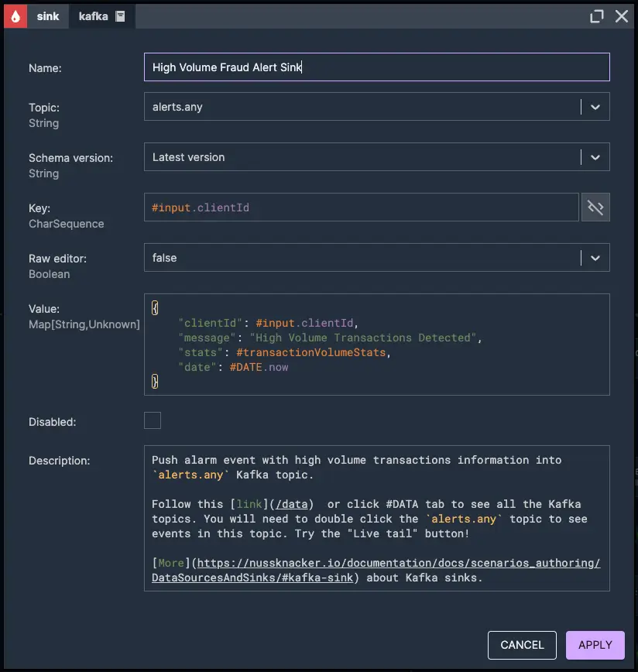Viewport: 638px width, 672px height.
Task: Click the [More] link text
Action: (x=171, y=563)
